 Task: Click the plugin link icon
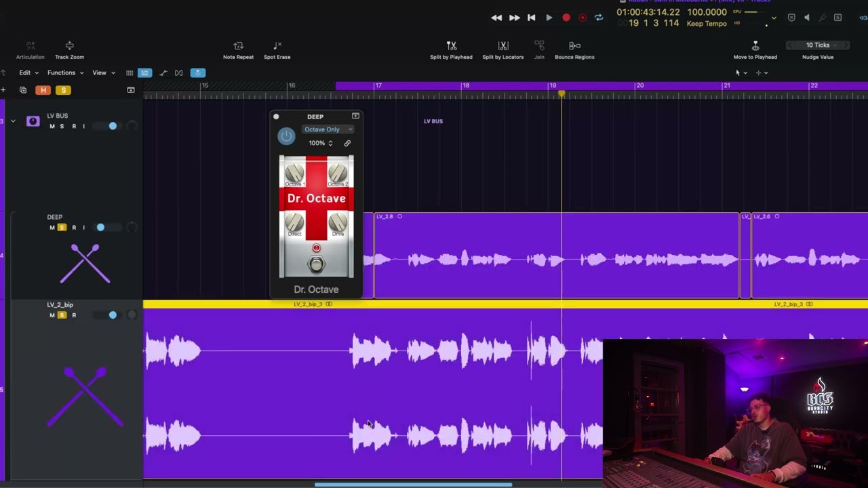pos(347,143)
